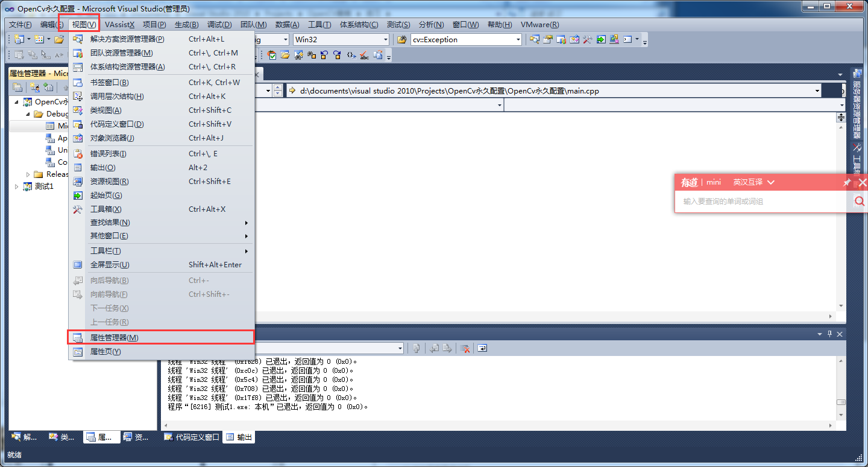This screenshot has height=467, width=868.
Task: Click the VAssist find references binoculars icon
Action: click(312, 55)
